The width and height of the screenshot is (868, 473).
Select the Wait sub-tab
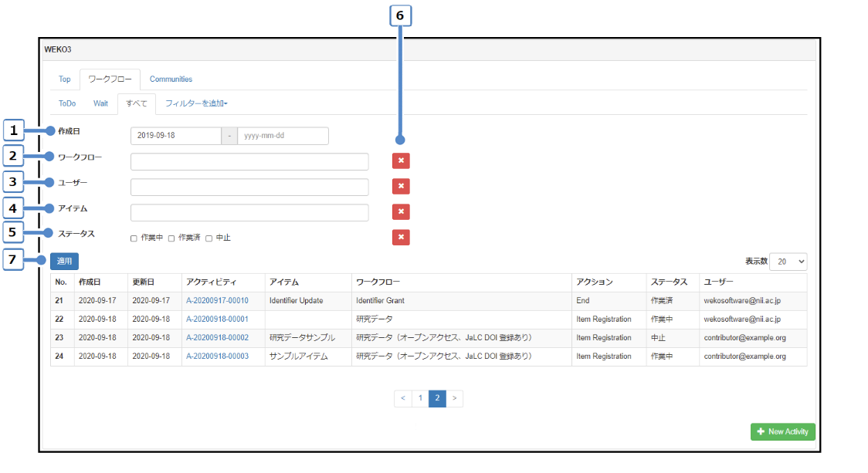click(100, 103)
